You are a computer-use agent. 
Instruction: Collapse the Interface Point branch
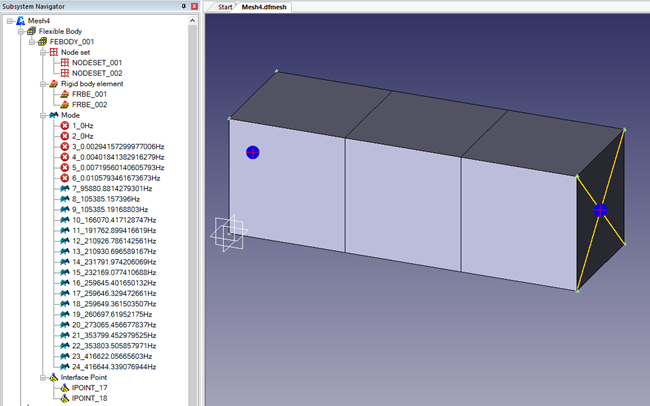click(x=41, y=377)
